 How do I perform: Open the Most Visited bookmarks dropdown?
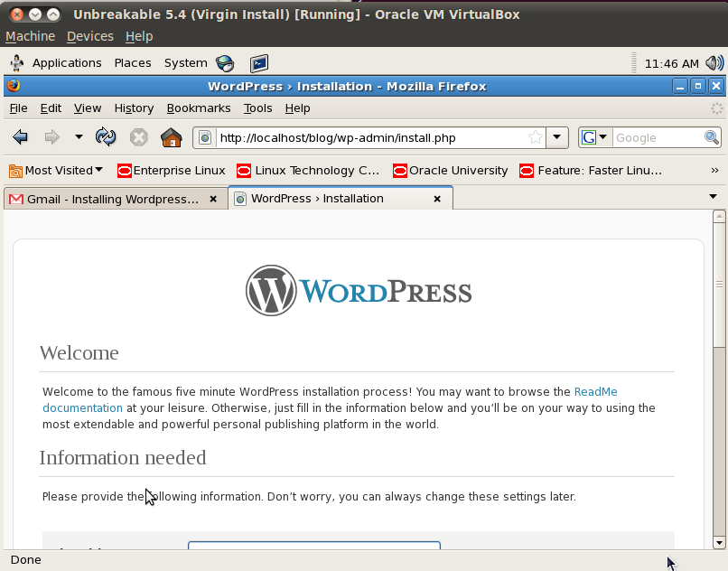[x=56, y=171]
